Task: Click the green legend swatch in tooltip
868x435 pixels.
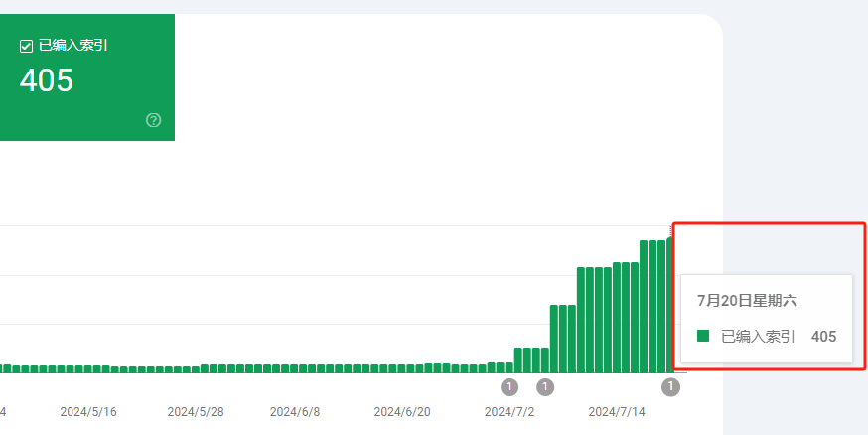Action: click(x=703, y=337)
